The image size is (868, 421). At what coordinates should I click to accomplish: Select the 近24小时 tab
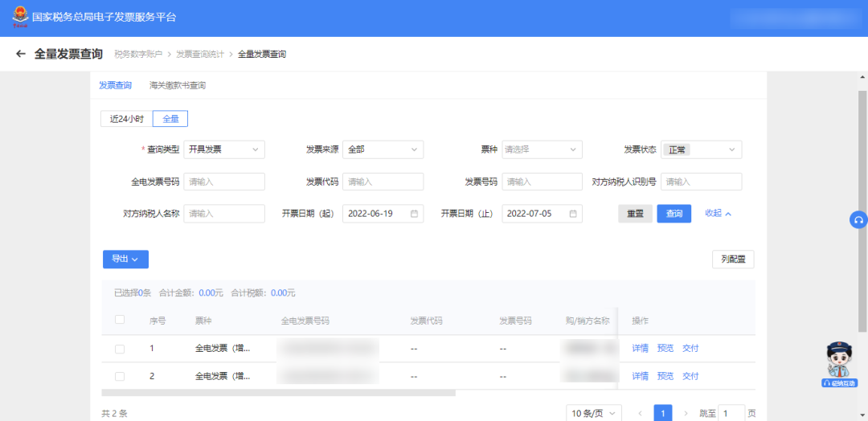click(126, 119)
